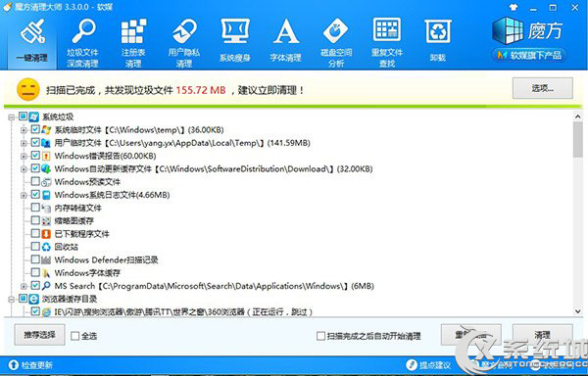Click the 魔方 cube logo
588x376 pixels.
508,30
